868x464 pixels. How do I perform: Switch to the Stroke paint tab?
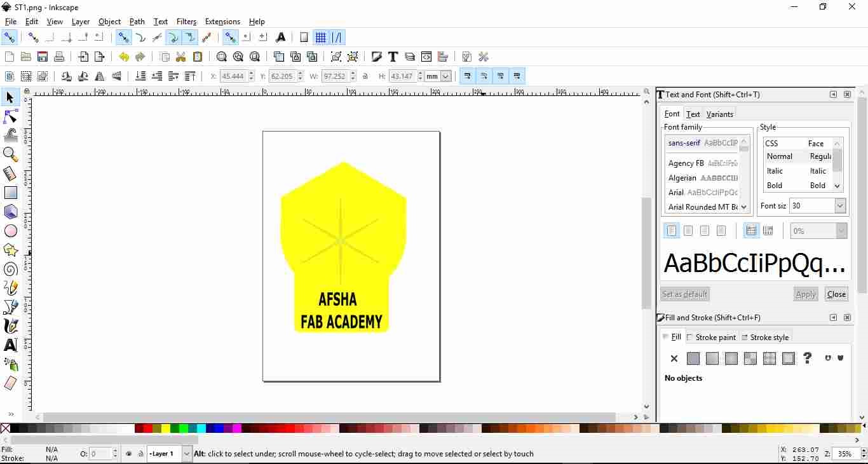[x=711, y=338]
